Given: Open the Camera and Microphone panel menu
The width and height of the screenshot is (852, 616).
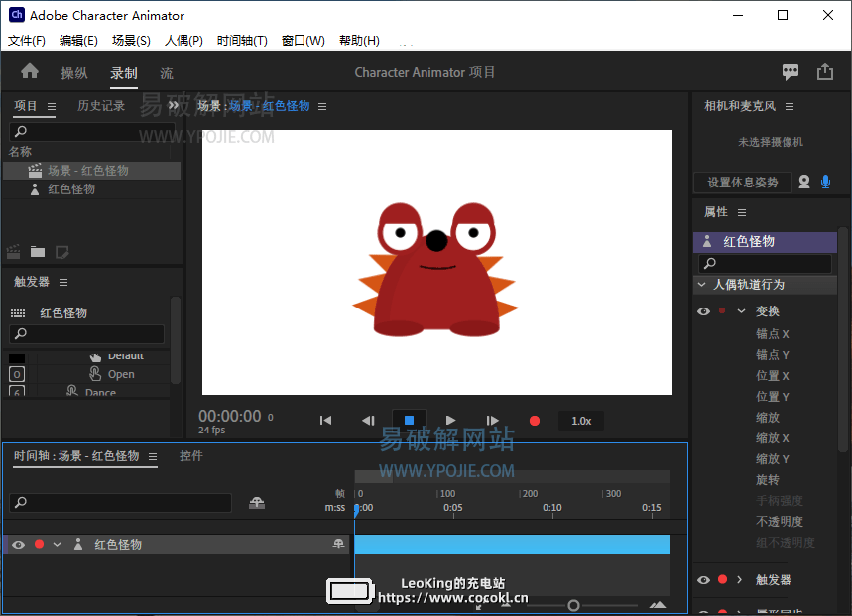Looking at the screenshot, I should click(x=790, y=106).
